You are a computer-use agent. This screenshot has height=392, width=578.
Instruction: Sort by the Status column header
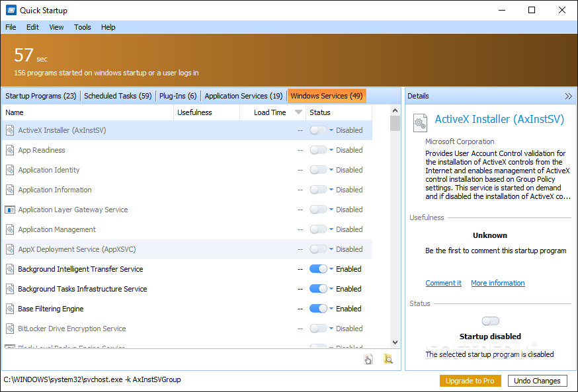click(339, 112)
